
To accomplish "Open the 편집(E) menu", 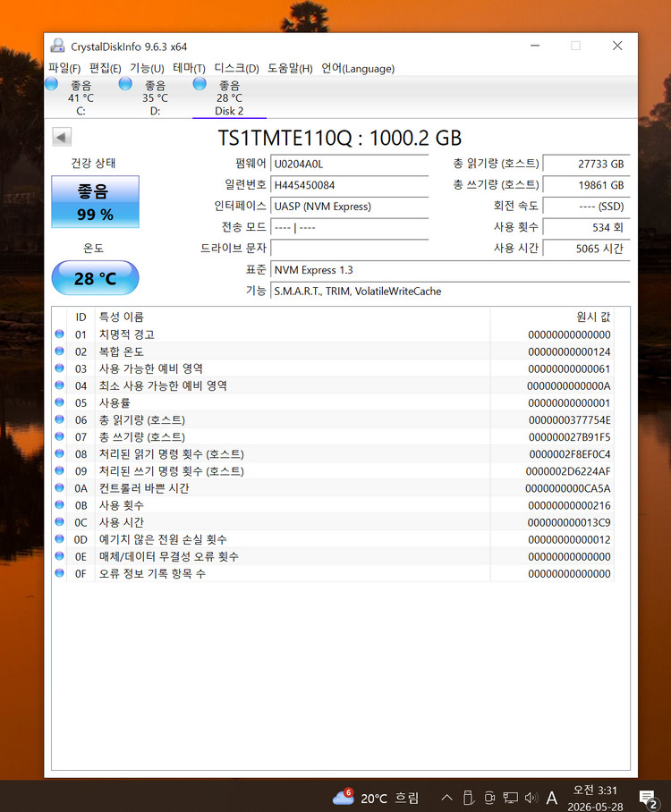I will [x=106, y=68].
